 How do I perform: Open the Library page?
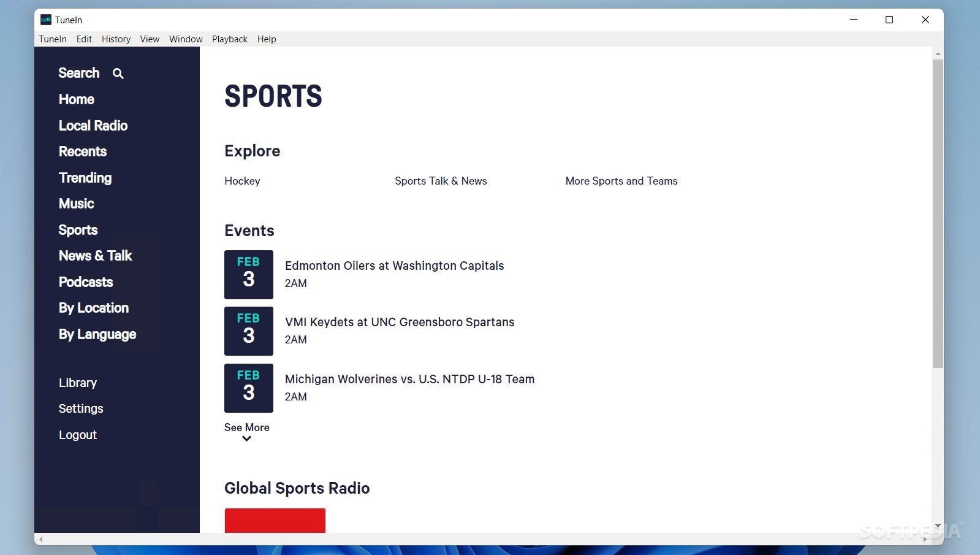pyautogui.click(x=78, y=383)
